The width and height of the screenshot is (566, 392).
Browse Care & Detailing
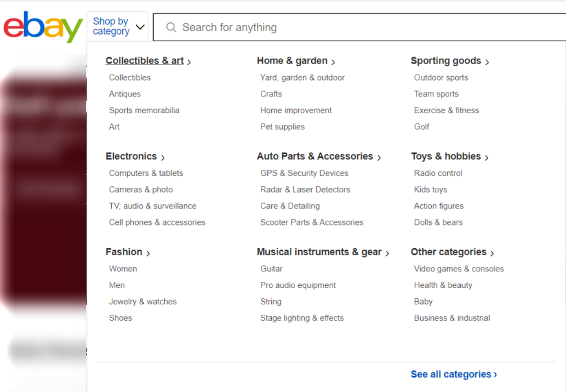(x=290, y=206)
